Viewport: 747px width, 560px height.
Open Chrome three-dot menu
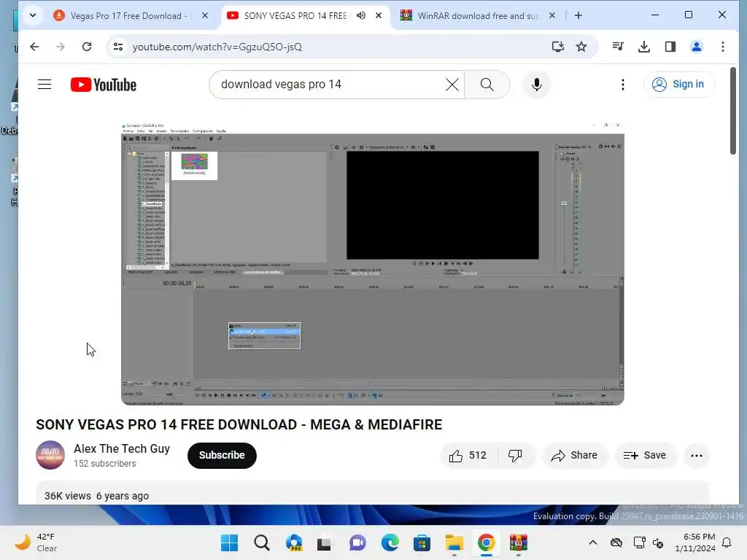pyautogui.click(x=722, y=46)
